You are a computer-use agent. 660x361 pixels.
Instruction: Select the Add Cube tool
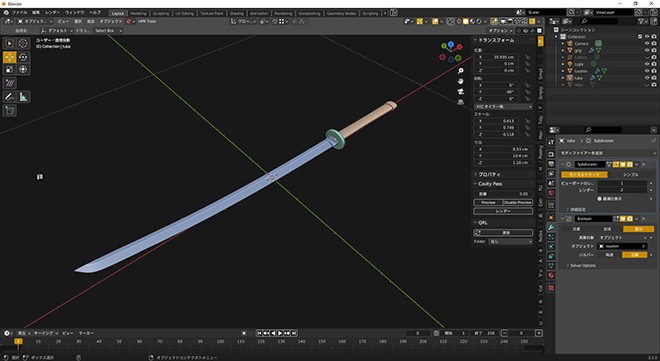(9, 111)
